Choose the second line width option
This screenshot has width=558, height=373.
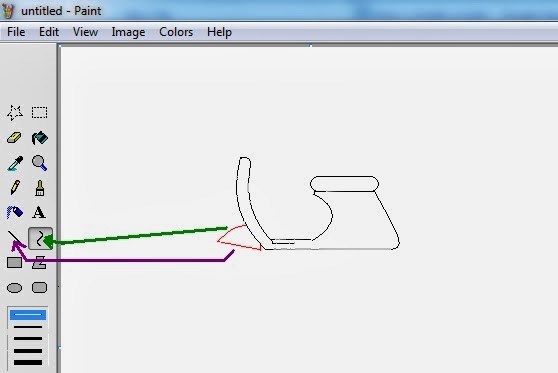[x=28, y=327]
